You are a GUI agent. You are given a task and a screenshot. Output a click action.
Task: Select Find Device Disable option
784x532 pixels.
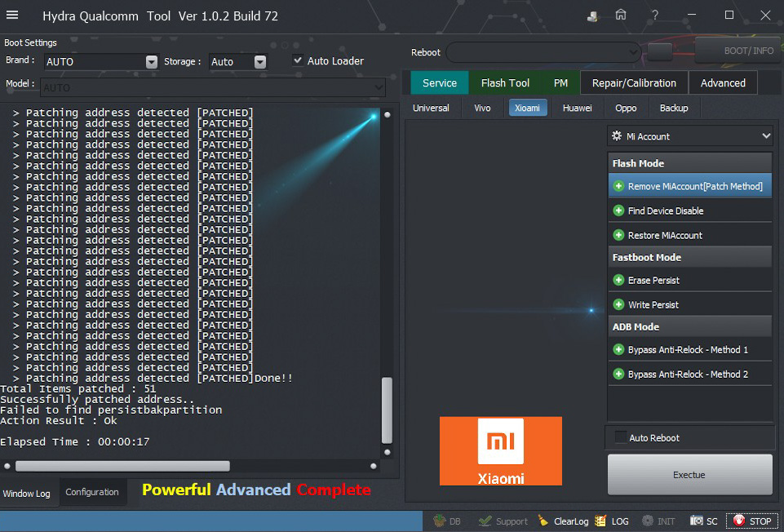[690, 211]
